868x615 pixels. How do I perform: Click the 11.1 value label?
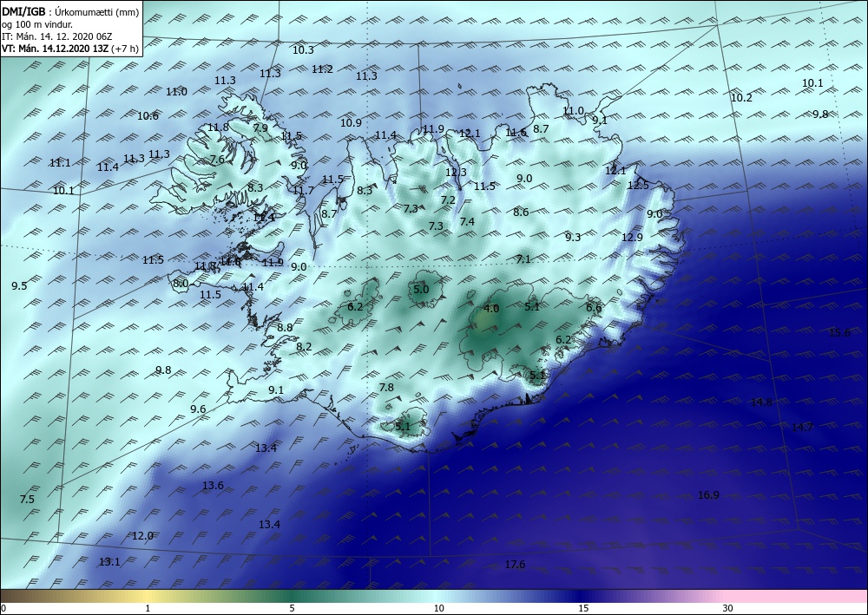tap(60, 163)
